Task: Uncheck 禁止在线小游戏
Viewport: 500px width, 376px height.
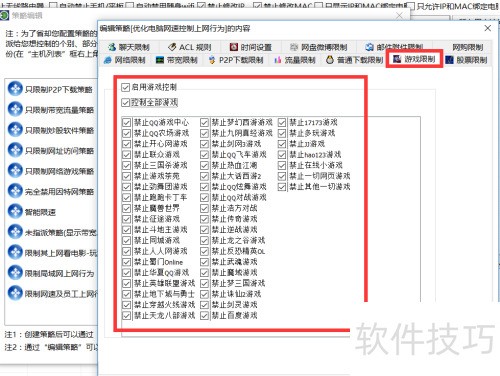Action: tap(282, 165)
